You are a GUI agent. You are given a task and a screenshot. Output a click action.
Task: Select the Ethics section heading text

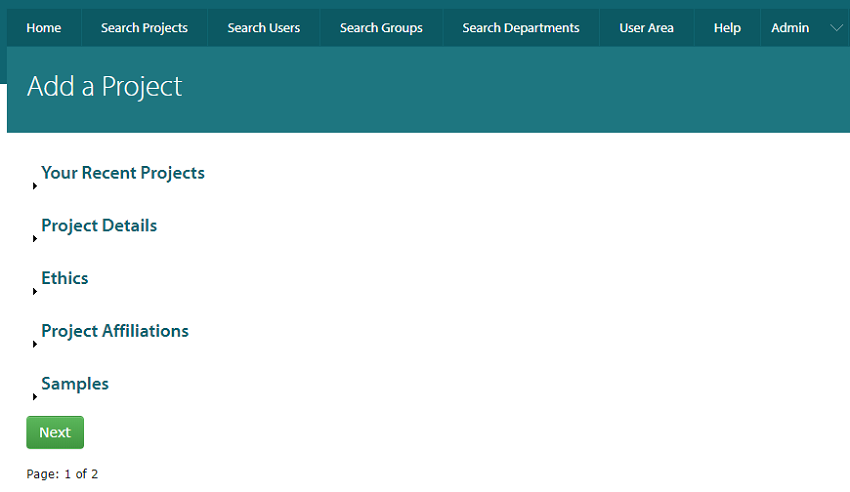pos(65,279)
